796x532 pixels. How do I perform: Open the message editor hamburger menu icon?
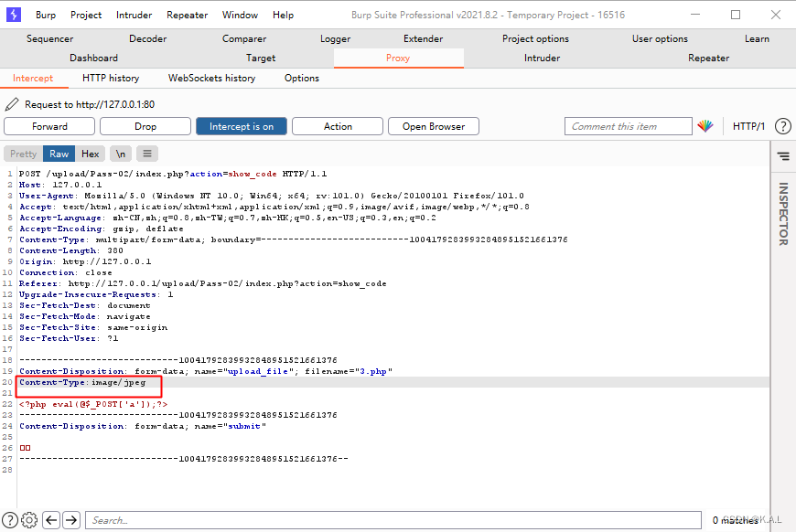(x=147, y=154)
